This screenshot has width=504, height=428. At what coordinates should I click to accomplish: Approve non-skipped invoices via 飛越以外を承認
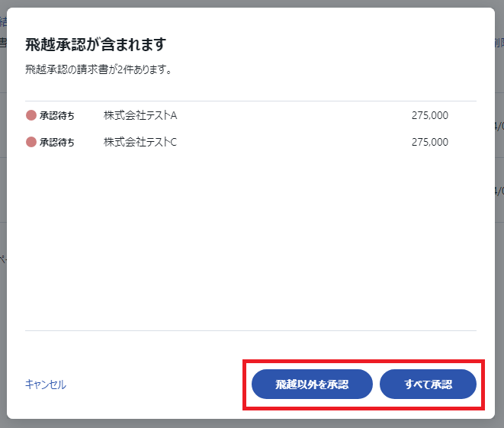click(x=312, y=384)
